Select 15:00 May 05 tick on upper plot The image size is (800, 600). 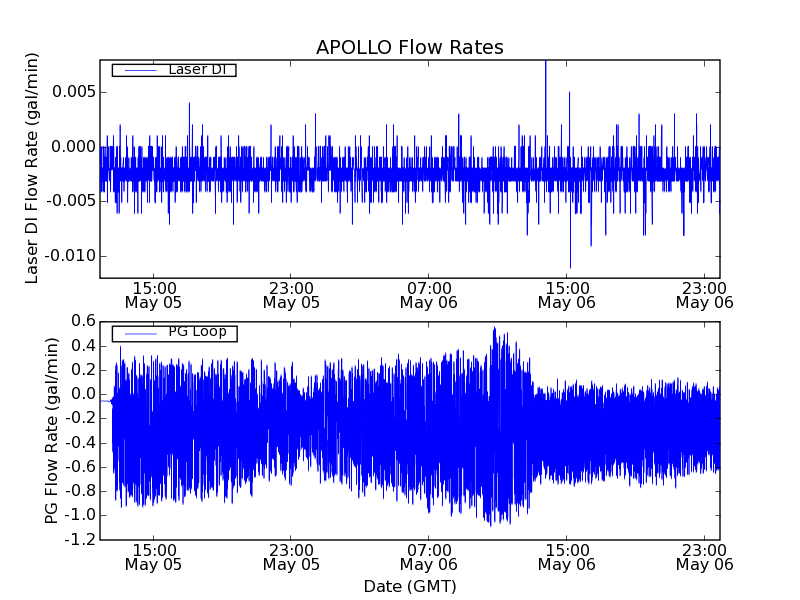tap(153, 294)
